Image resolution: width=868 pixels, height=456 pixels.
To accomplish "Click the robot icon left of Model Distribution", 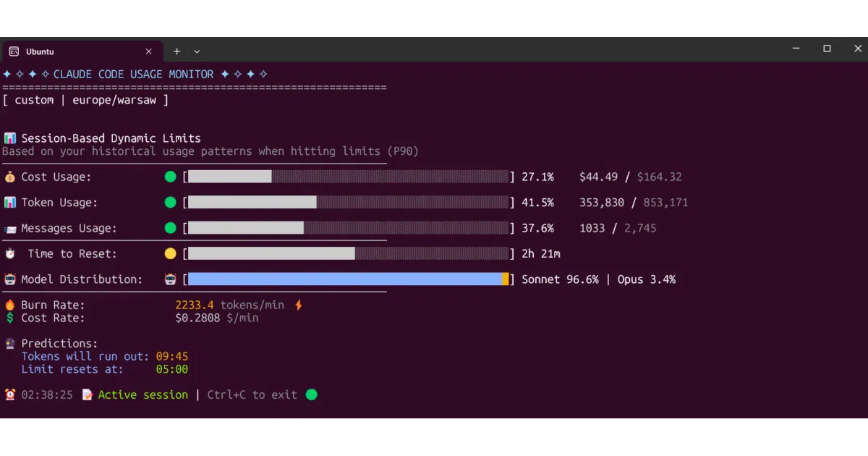I will [x=9, y=279].
